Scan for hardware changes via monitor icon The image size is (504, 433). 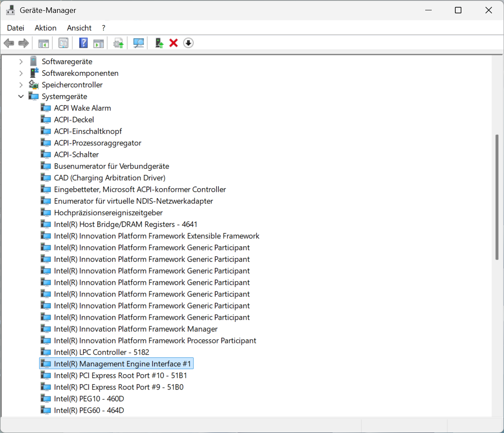click(x=139, y=43)
